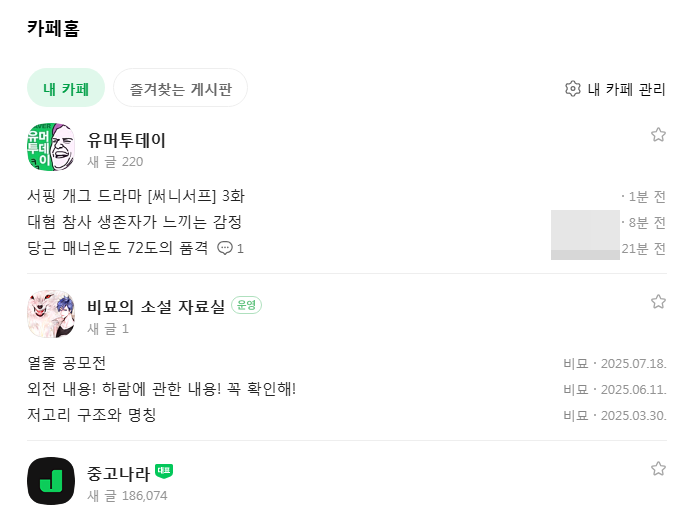This screenshot has width=691, height=512.
Task: Click the 대표 badge next to 중고나라
Action: point(164,471)
